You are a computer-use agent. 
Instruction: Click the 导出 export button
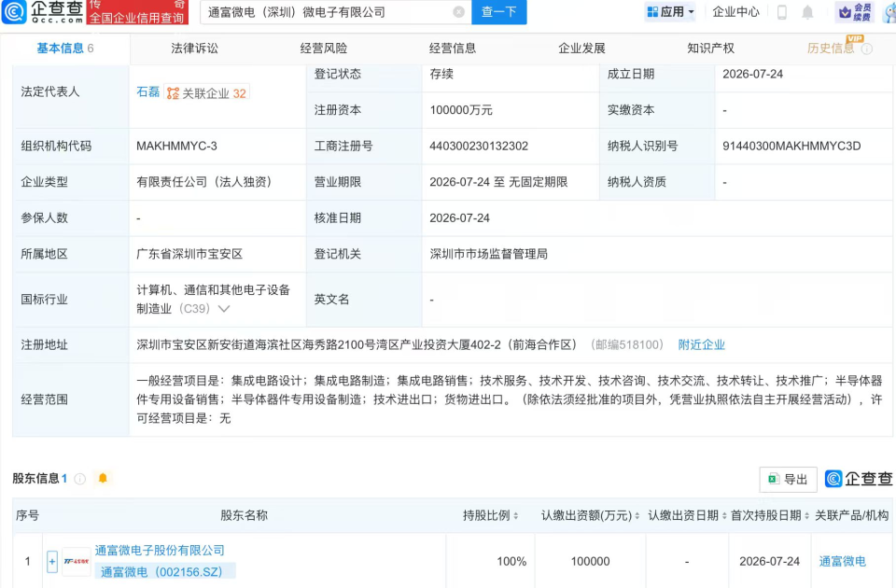[788, 480]
